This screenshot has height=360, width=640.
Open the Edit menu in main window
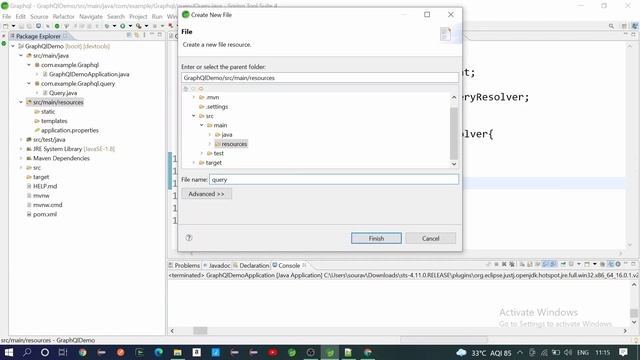point(20,16)
